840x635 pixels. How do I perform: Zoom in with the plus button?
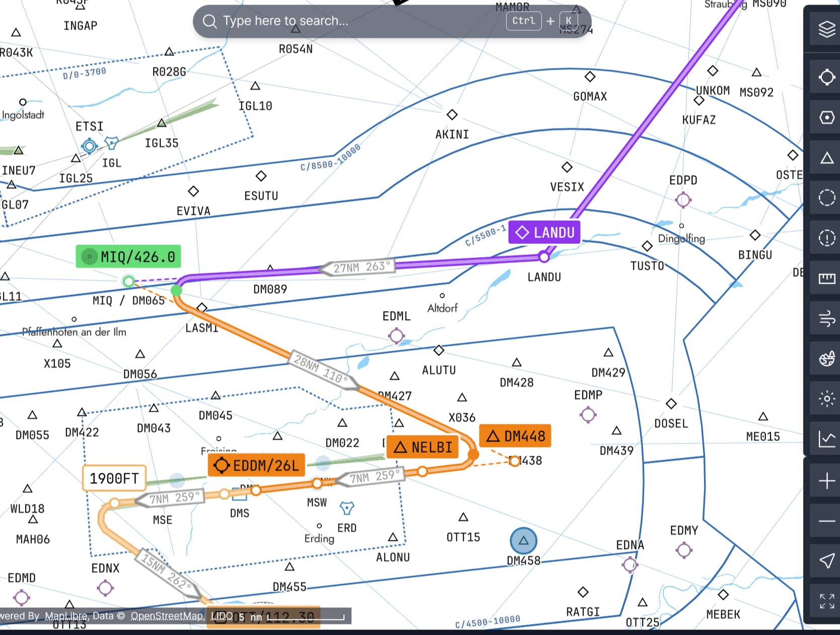[826, 481]
